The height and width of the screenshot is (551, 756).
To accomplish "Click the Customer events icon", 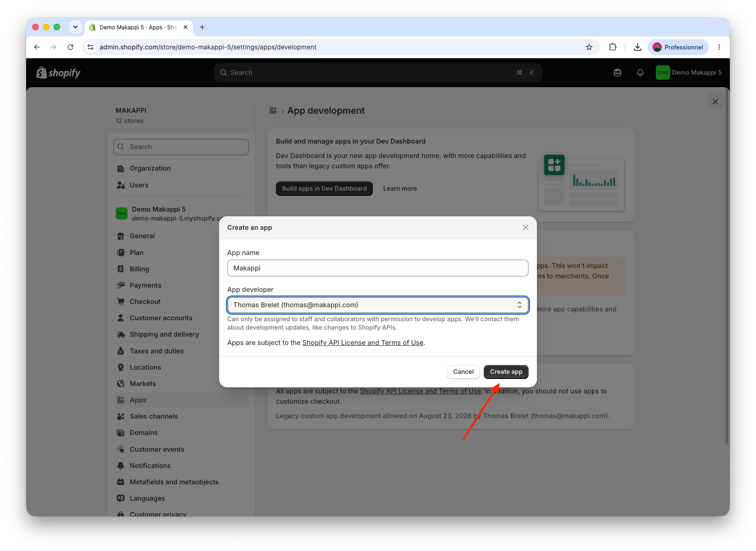I will [121, 449].
